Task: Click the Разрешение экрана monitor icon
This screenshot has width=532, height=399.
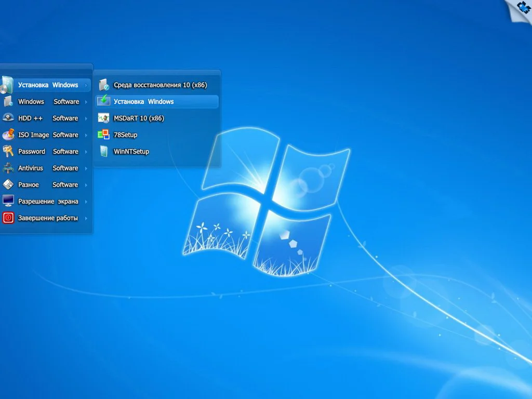Action: tap(8, 201)
